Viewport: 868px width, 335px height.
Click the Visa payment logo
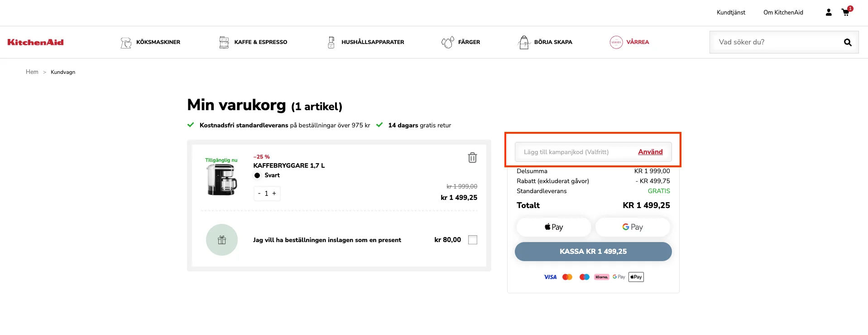(x=550, y=277)
